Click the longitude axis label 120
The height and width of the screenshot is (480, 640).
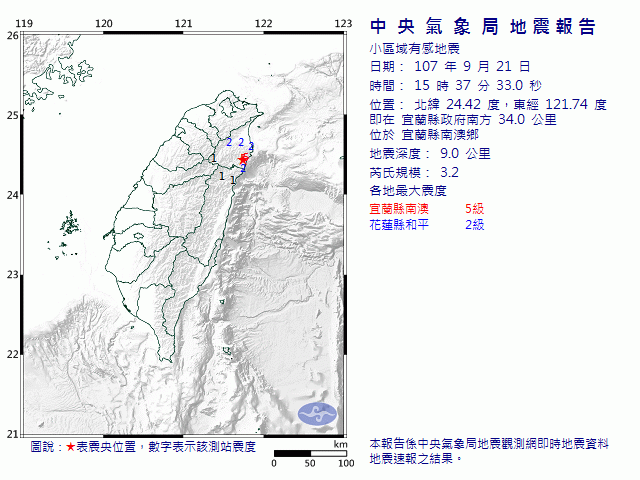click(x=104, y=23)
